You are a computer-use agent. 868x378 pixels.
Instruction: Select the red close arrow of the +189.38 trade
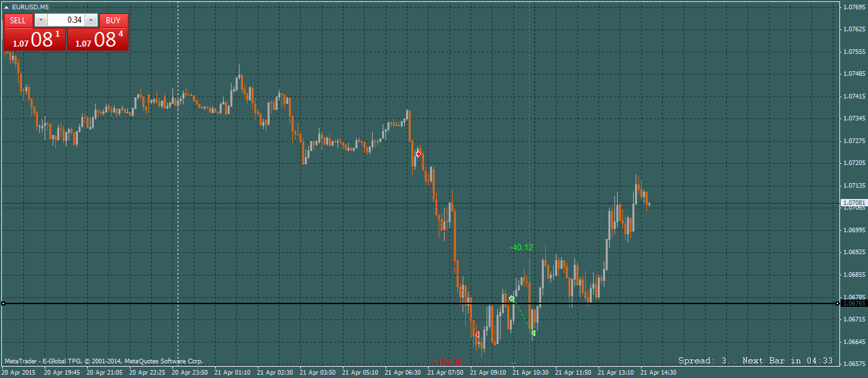tap(477, 334)
